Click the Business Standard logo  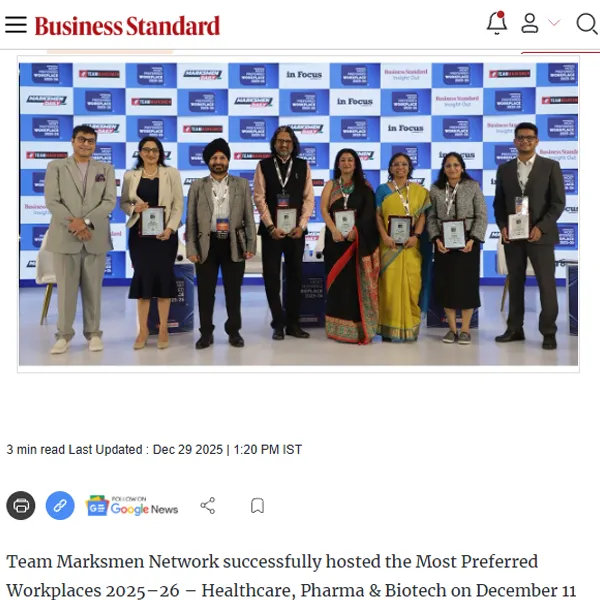[127, 26]
